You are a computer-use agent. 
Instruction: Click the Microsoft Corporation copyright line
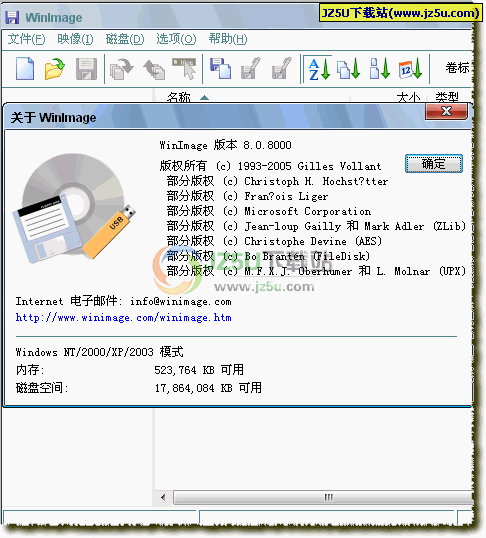click(x=269, y=211)
